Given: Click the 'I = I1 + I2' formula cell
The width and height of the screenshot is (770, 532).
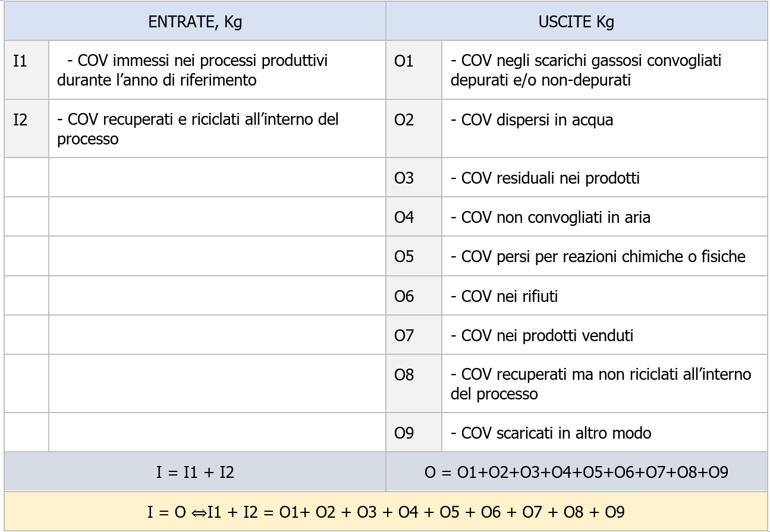Looking at the screenshot, I should pyautogui.click(x=195, y=472).
